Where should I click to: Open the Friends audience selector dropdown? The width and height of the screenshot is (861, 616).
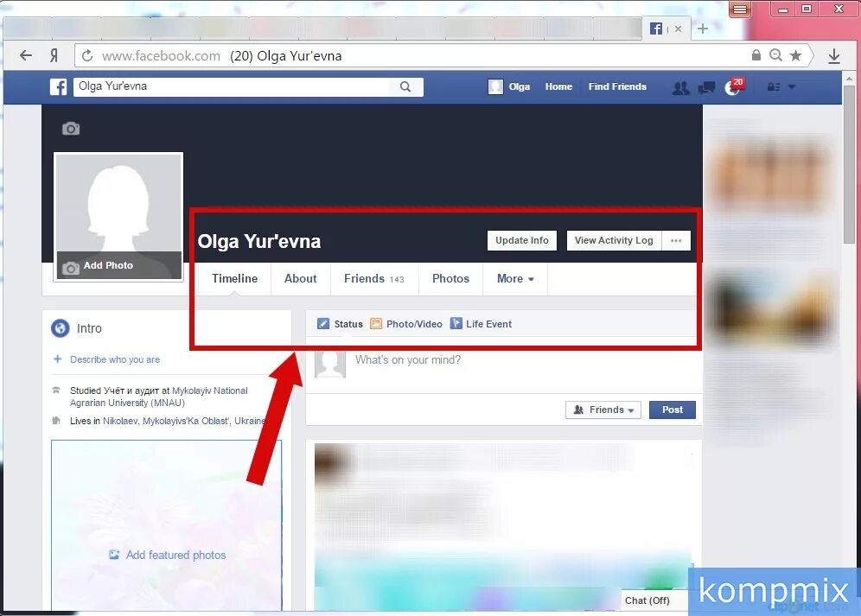[x=603, y=410]
